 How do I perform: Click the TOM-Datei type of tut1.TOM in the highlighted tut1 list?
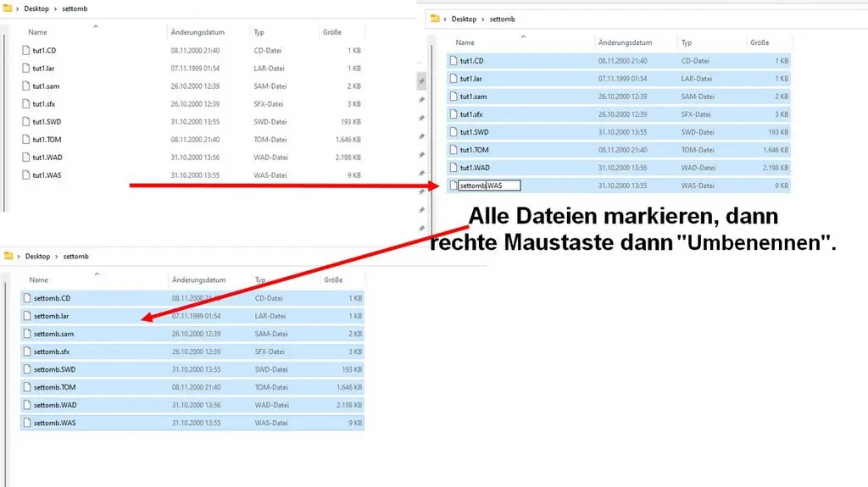[x=698, y=150]
